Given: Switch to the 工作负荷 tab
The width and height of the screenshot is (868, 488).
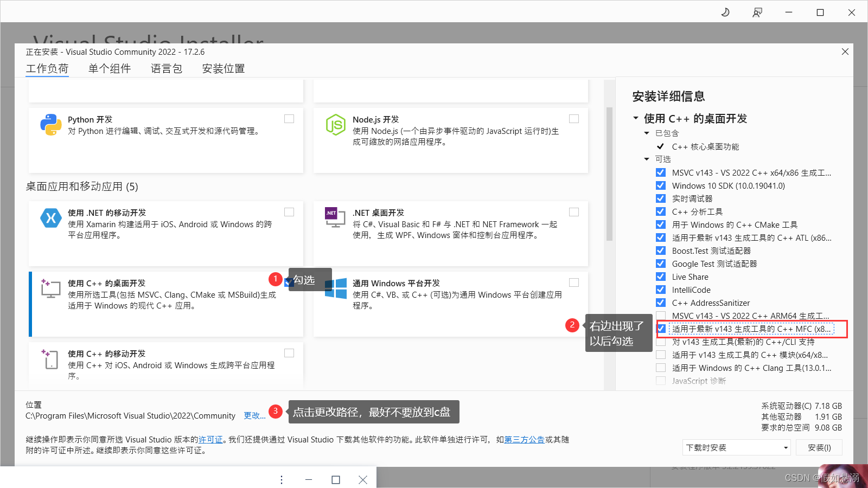Looking at the screenshot, I should pyautogui.click(x=47, y=69).
